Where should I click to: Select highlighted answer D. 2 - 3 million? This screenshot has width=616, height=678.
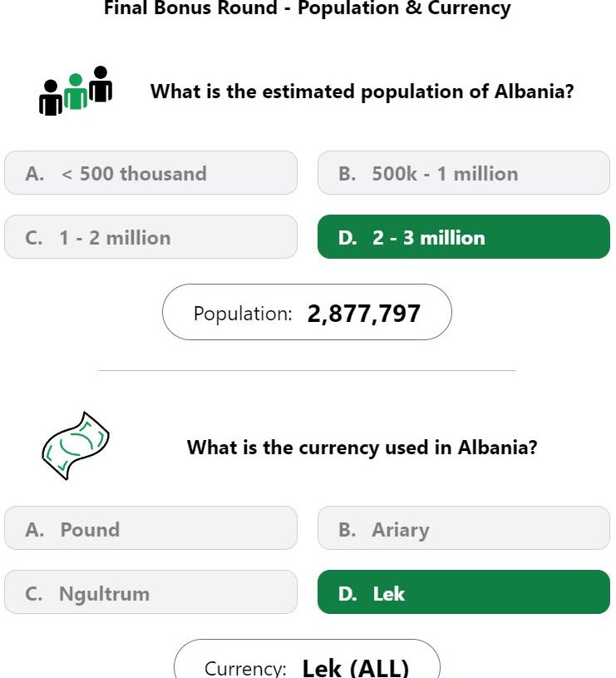[x=464, y=237]
